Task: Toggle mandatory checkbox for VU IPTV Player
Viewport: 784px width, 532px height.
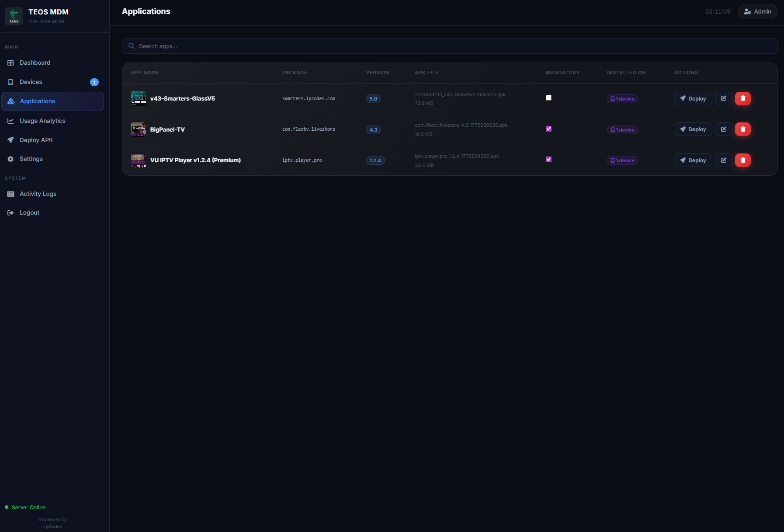Action: 548,160
